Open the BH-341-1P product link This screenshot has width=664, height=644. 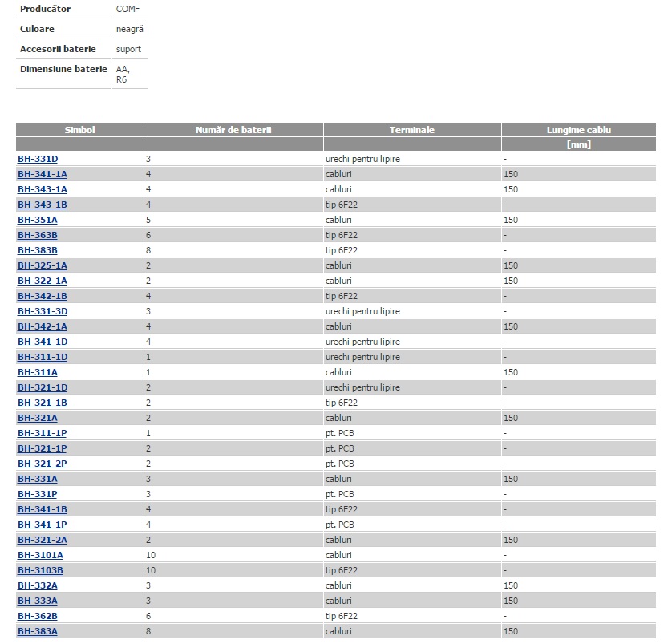[43, 525]
